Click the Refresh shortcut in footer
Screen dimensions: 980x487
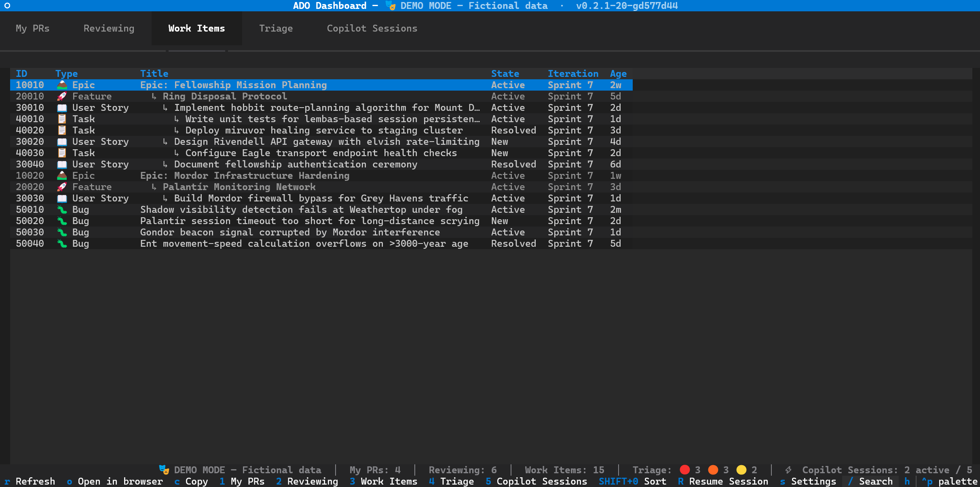[30, 481]
